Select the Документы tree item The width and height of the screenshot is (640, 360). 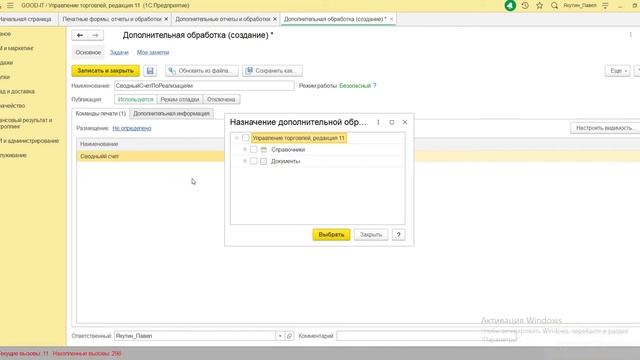tap(286, 161)
